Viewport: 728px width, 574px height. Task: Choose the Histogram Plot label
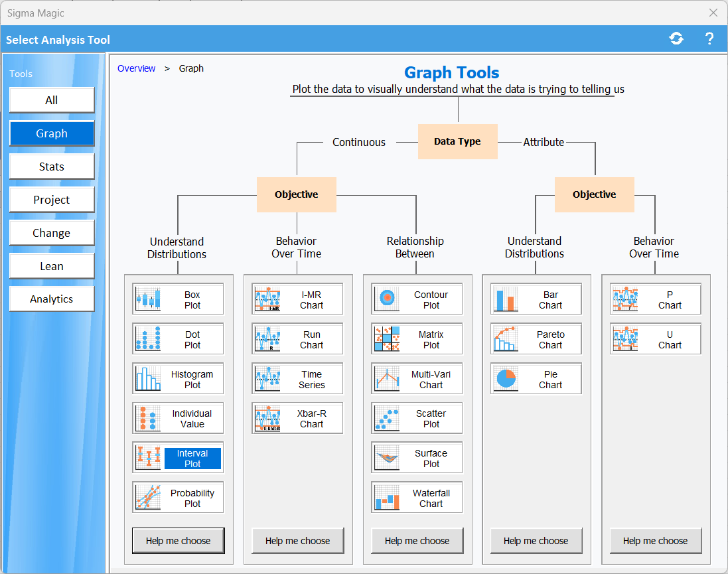click(192, 380)
